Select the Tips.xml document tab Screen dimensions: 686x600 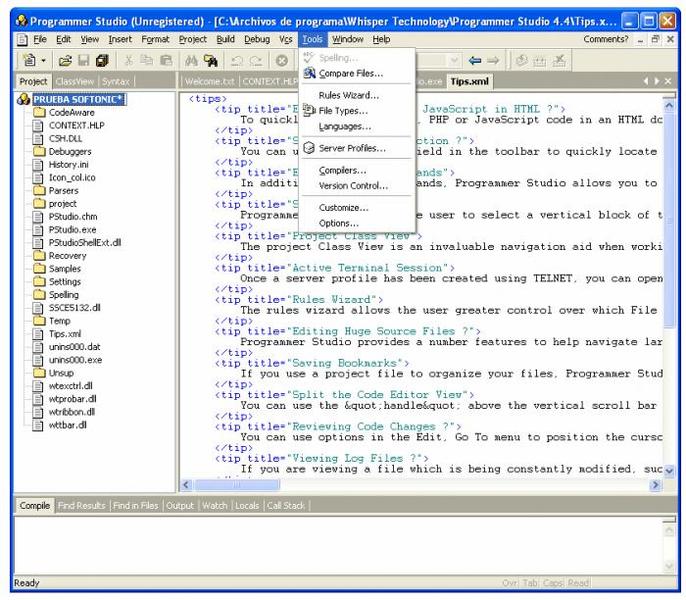point(469,81)
